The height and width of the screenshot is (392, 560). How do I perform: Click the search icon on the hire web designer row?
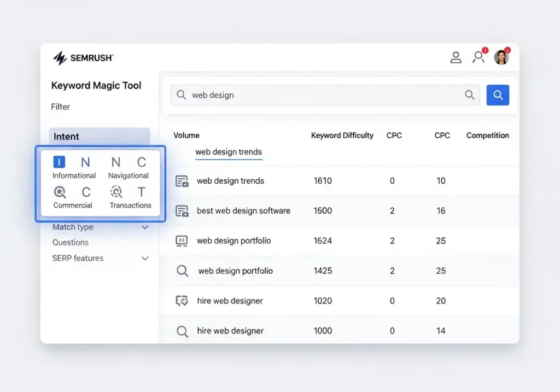point(183,331)
